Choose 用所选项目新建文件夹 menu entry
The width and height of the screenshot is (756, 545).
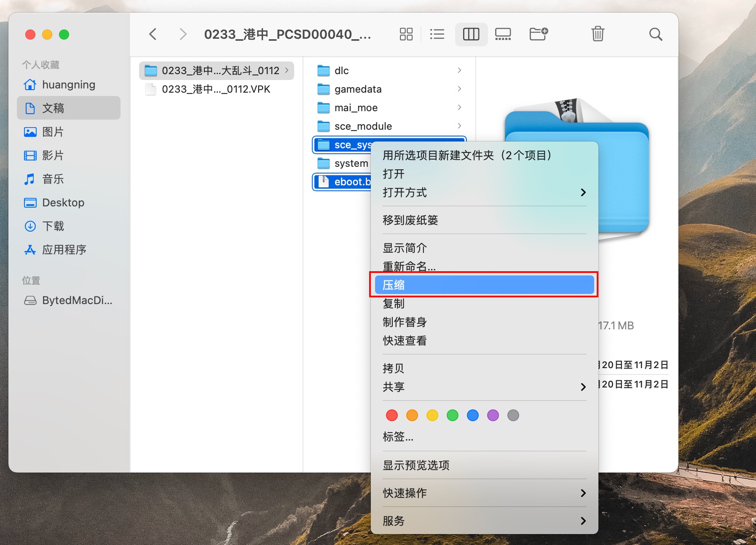tap(484, 155)
